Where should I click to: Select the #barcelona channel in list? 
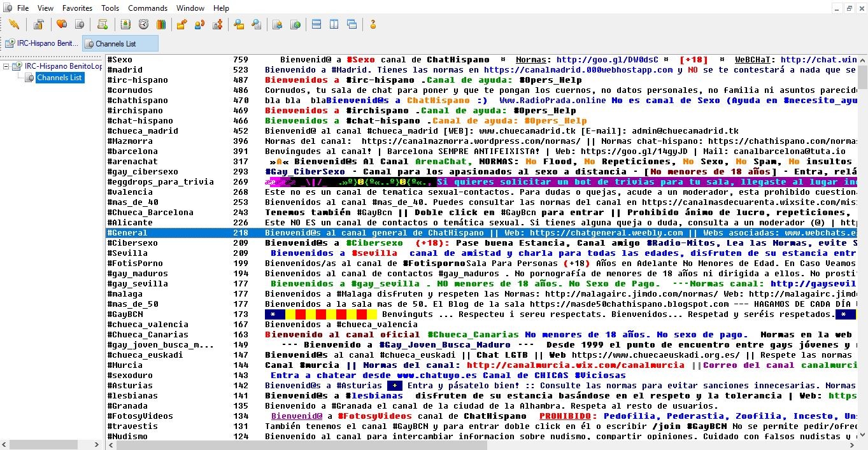[x=132, y=151]
